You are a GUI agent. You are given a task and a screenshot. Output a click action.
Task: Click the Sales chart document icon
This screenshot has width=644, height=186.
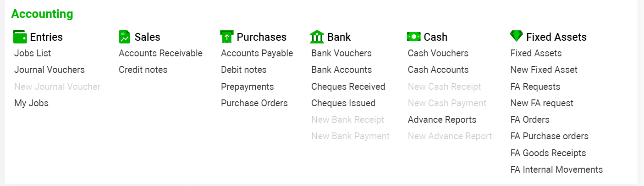[124, 37]
